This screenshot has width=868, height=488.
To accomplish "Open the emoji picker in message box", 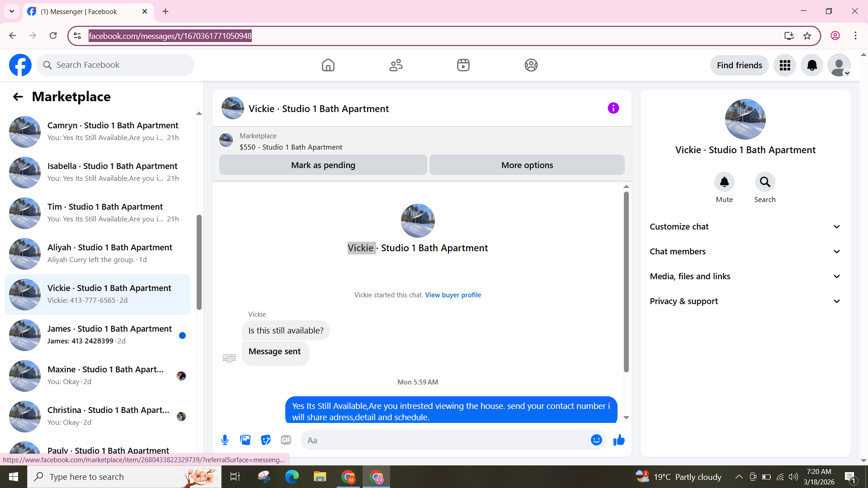I will 596,440.
